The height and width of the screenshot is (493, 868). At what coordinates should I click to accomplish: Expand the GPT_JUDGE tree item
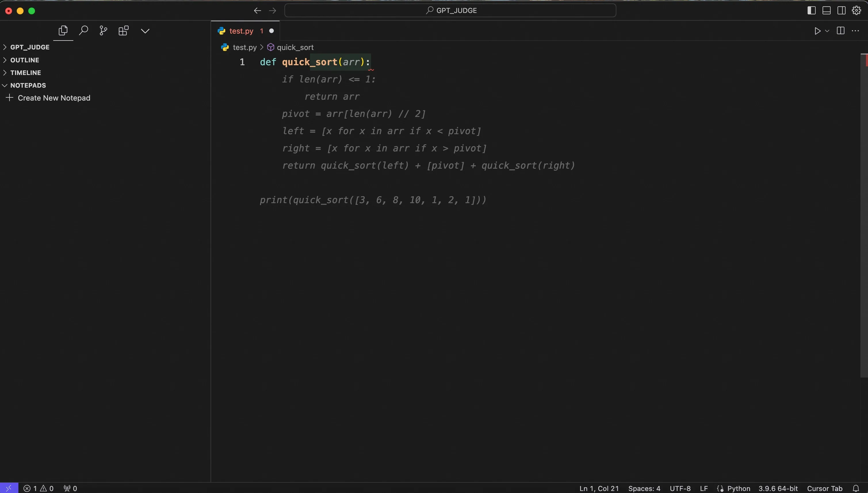(x=5, y=47)
